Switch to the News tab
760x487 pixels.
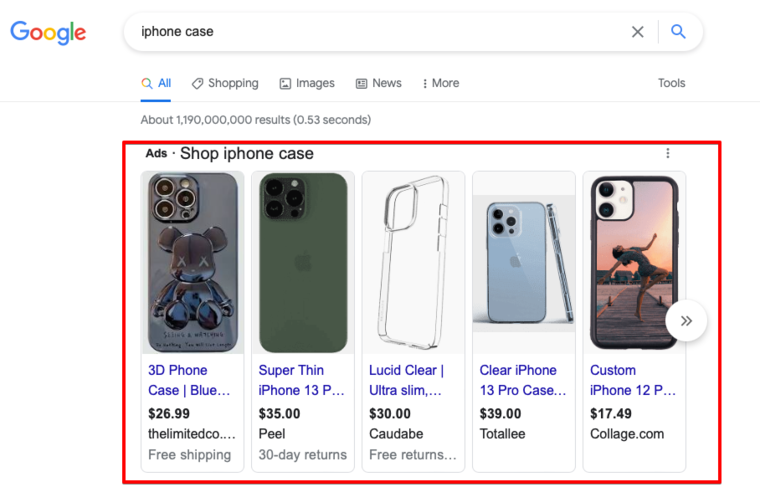pos(379,83)
